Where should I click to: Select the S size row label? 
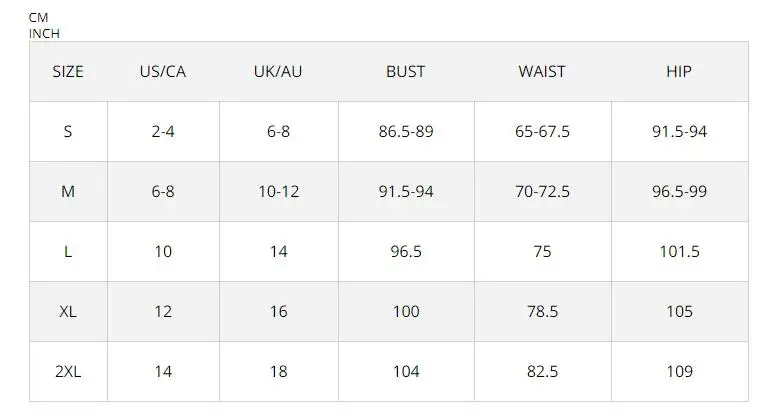pyautogui.click(x=68, y=132)
